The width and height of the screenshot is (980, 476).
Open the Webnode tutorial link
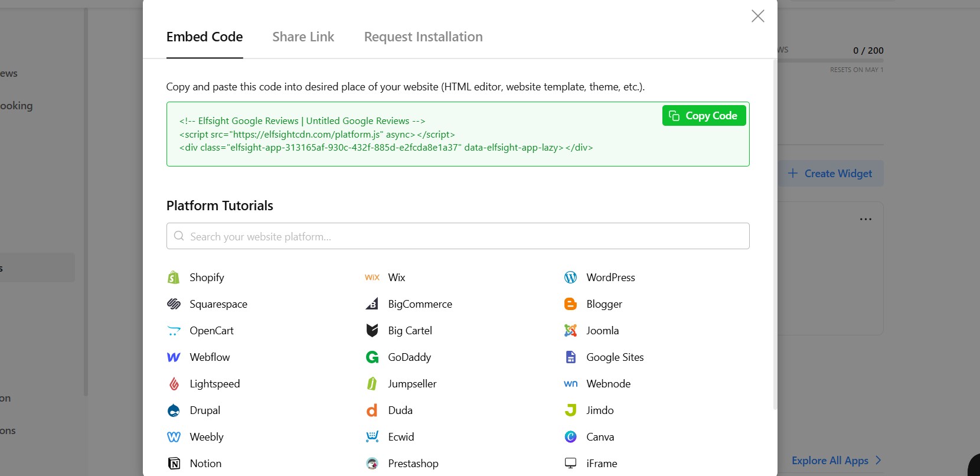[608, 384]
